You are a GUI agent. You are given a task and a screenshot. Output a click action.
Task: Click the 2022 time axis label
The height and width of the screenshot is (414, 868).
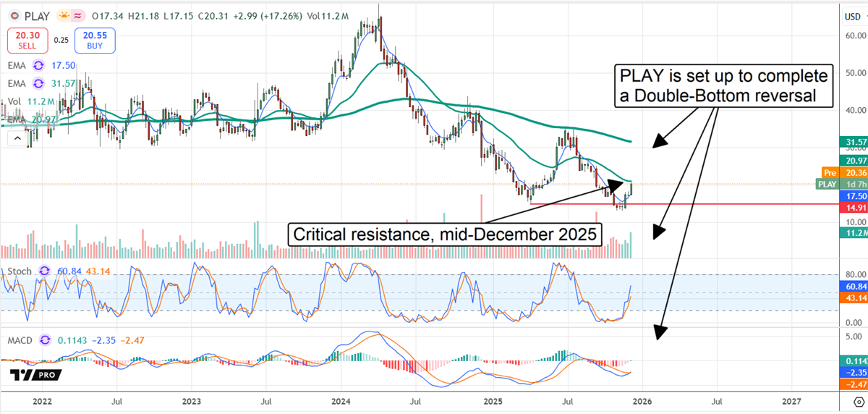tap(43, 400)
